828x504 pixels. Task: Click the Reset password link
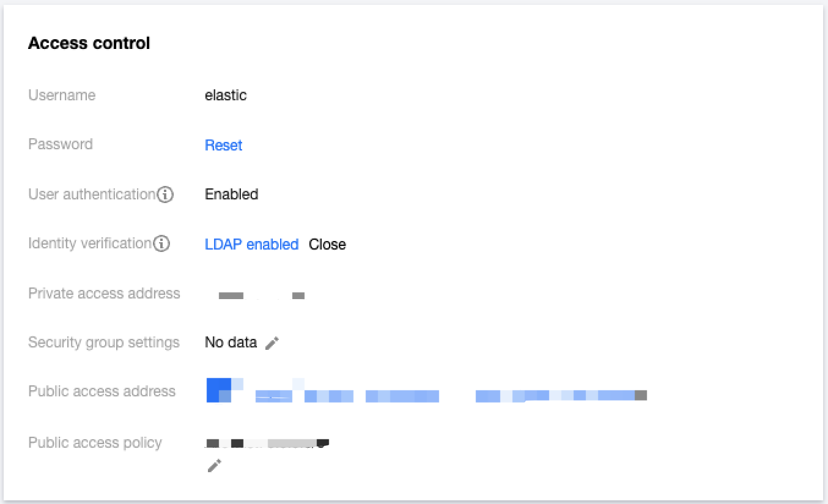223,145
